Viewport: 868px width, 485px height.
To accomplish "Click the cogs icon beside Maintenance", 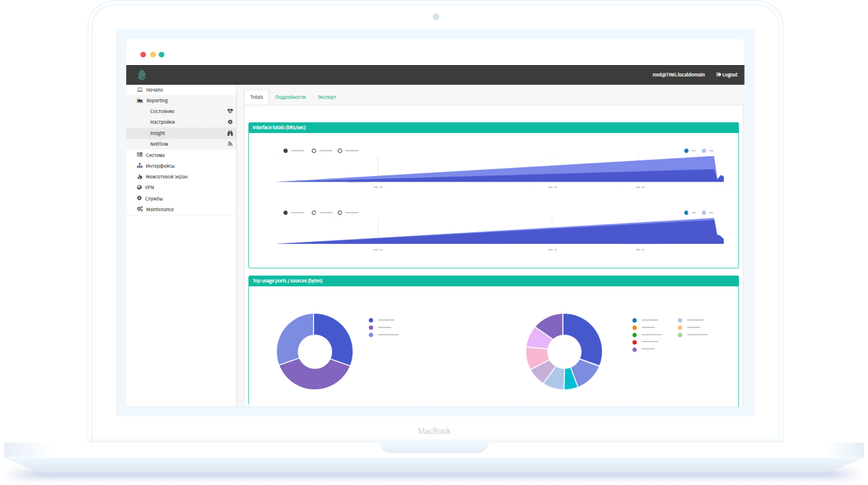I will click(x=140, y=209).
